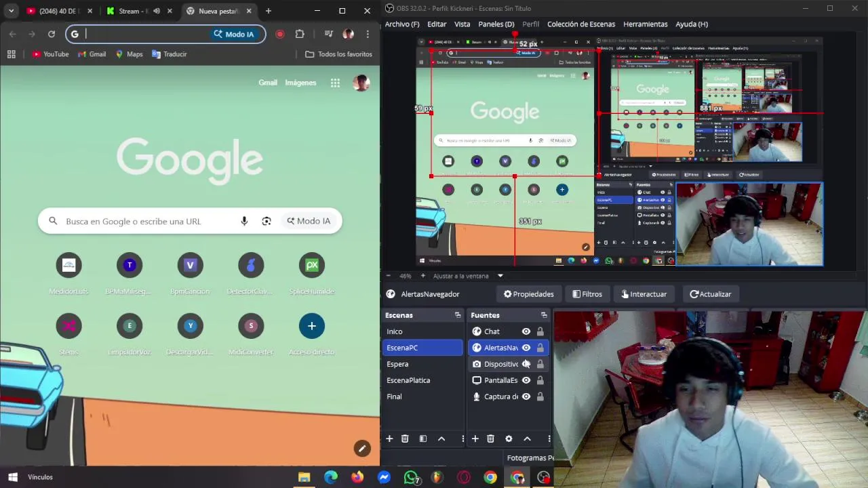Open a new Chrome tab
Viewport: 868px width, 488px height.
click(x=269, y=11)
